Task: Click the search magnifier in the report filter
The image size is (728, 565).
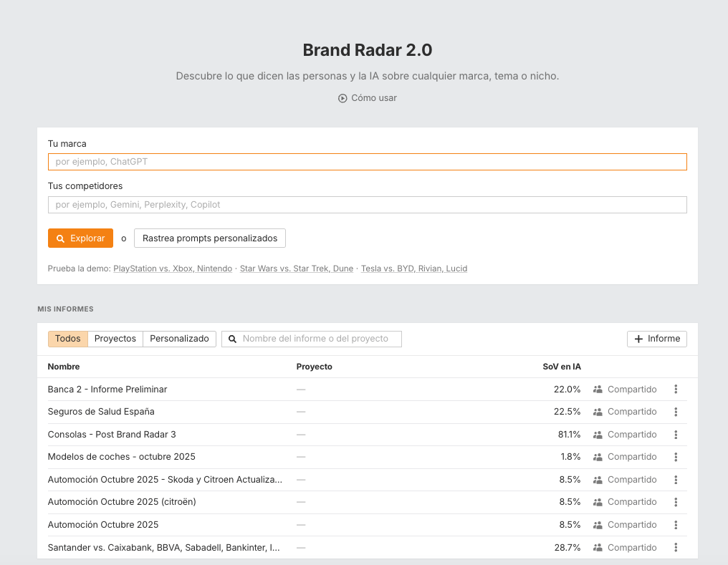Action: click(232, 338)
